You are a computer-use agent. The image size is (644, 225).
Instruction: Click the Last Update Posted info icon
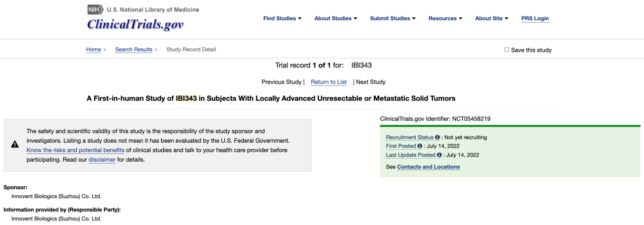[439, 155]
